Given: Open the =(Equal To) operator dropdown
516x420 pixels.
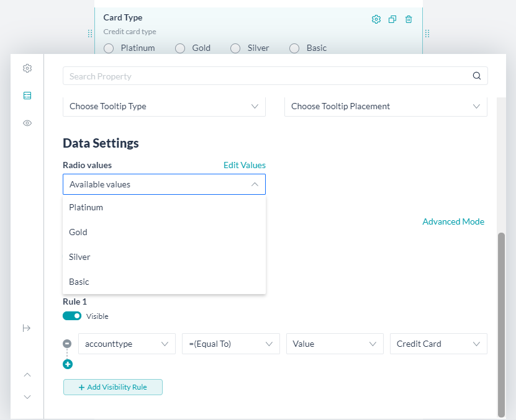Looking at the screenshot, I should click(231, 344).
